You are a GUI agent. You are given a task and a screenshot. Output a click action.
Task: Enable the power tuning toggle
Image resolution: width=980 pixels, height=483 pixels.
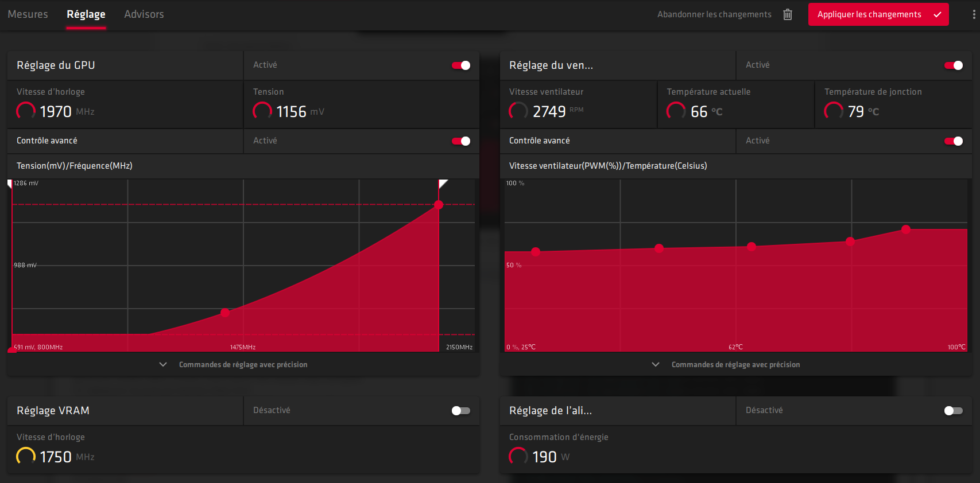point(954,411)
